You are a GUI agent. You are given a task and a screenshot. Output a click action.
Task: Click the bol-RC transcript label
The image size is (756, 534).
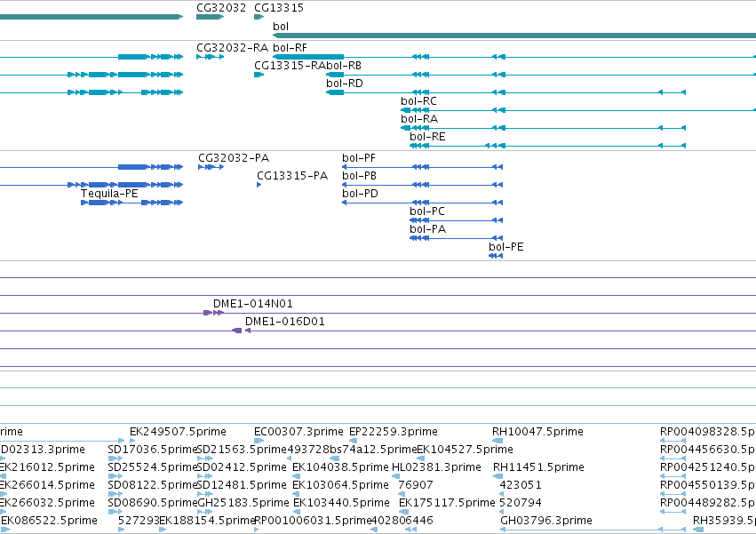click(418, 101)
